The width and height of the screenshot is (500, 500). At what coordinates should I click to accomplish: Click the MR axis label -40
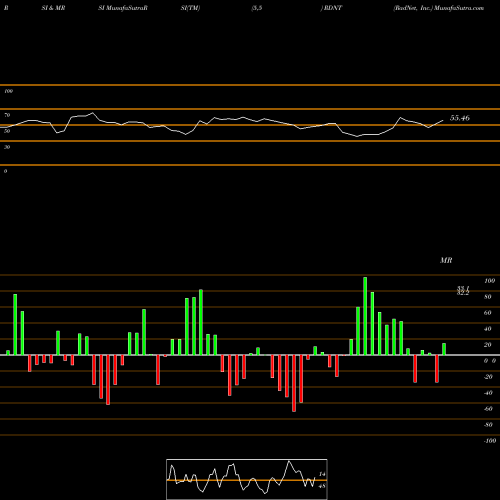[488, 393]
